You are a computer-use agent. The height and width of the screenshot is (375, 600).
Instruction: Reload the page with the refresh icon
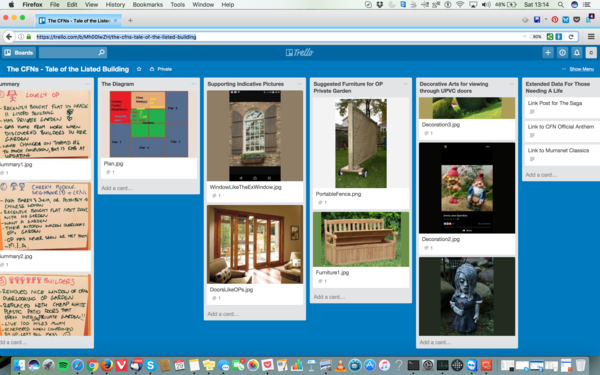[571, 37]
